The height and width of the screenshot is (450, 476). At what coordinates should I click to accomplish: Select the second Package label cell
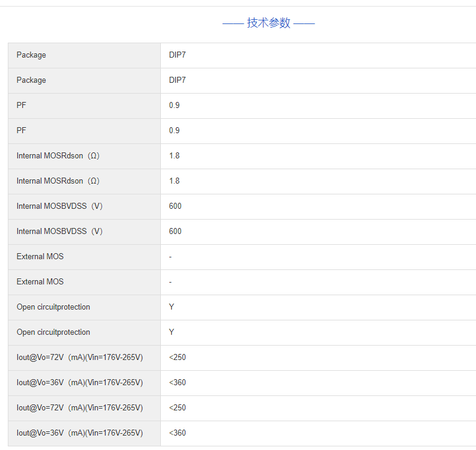pos(31,80)
